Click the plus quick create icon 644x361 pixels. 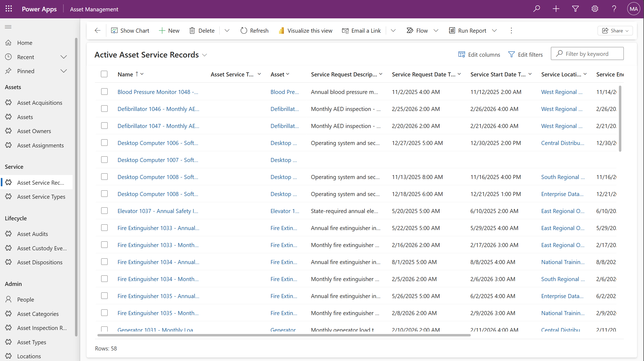tap(556, 9)
